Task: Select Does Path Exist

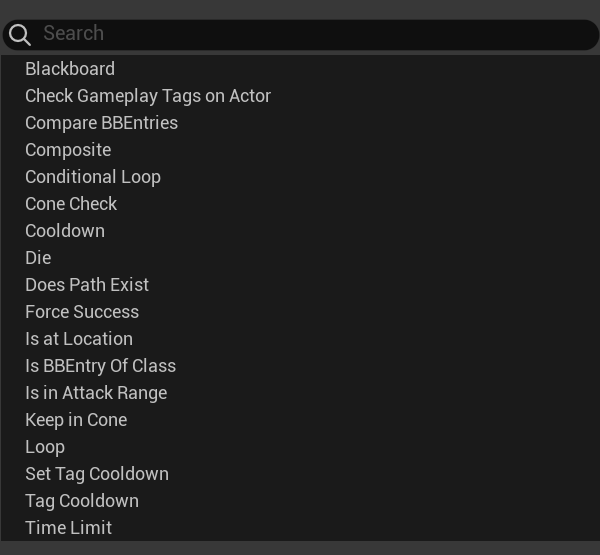Action: point(87,285)
